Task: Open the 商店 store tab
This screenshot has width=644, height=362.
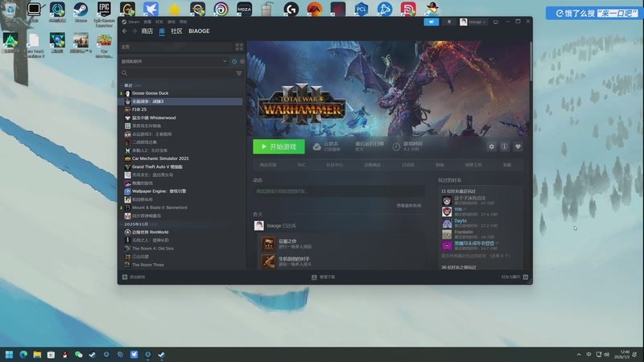Action: tap(147, 31)
